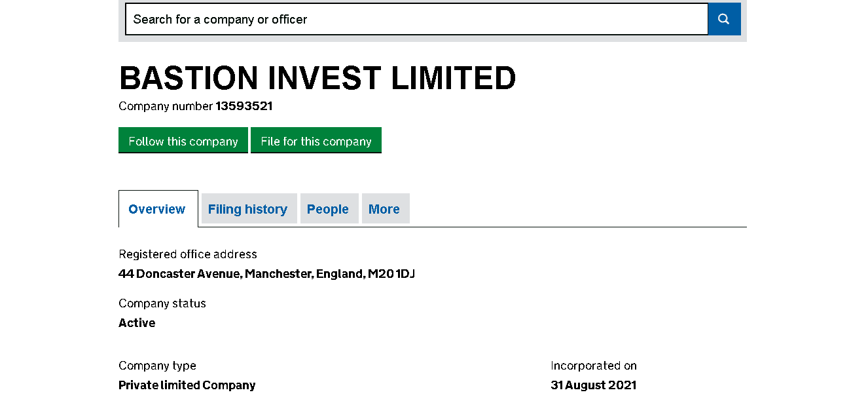Click the company number 13593521
The image size is (868, 403).
pyautogui.click(x=244, y=106)
